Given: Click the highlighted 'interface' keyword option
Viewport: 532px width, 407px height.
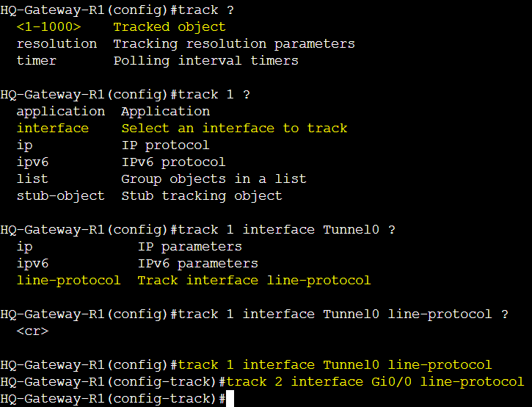Looking at the screenshot, I should pos(53,129).
